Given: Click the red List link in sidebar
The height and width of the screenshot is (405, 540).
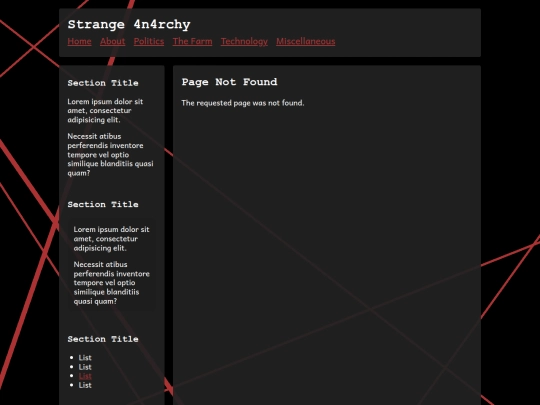Looking at the screenshot, I should pyautogui.click(x=85, y=376).
